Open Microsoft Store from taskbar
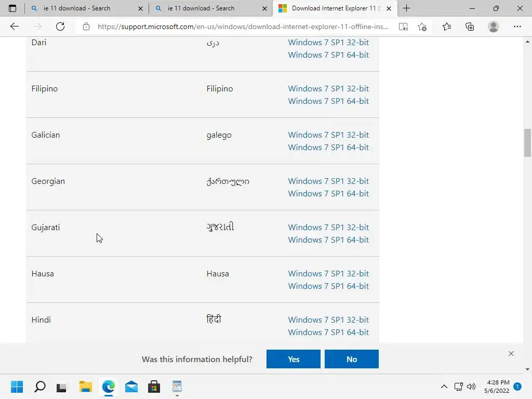The height and width of the screenshot is (399, 532). (154, 387)
